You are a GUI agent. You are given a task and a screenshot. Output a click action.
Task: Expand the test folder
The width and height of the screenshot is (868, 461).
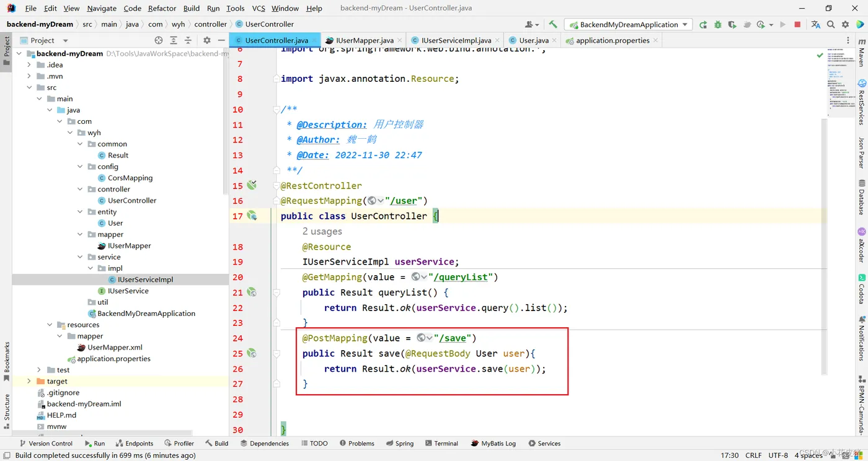pos(40,370)
